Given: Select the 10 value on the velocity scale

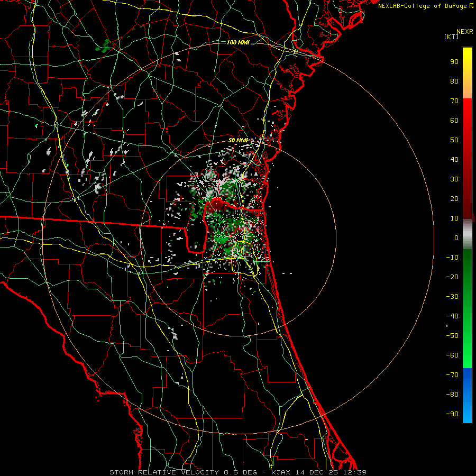Looking at the screenshot, I should 454,218.
